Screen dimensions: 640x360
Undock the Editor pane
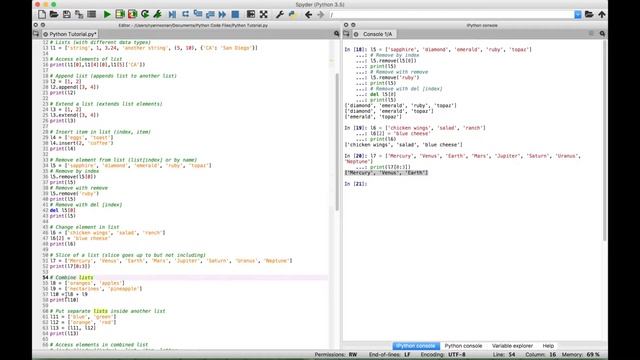(43, 25)
